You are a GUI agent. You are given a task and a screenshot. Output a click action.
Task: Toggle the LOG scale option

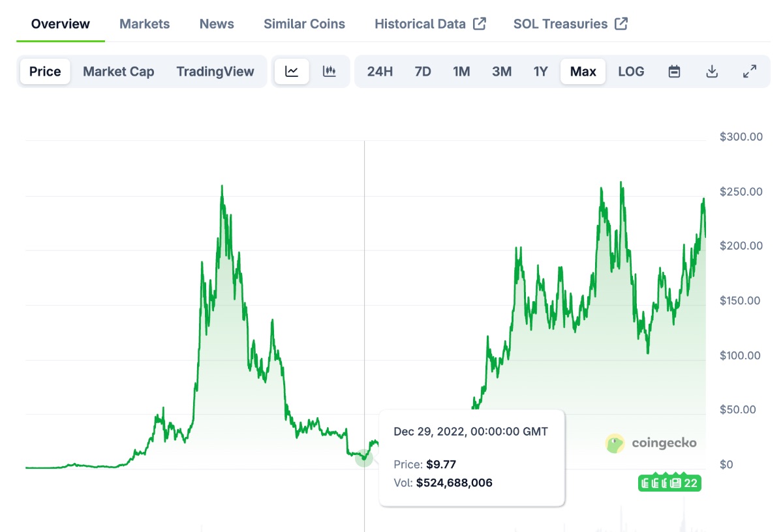(x=631, y=72)
